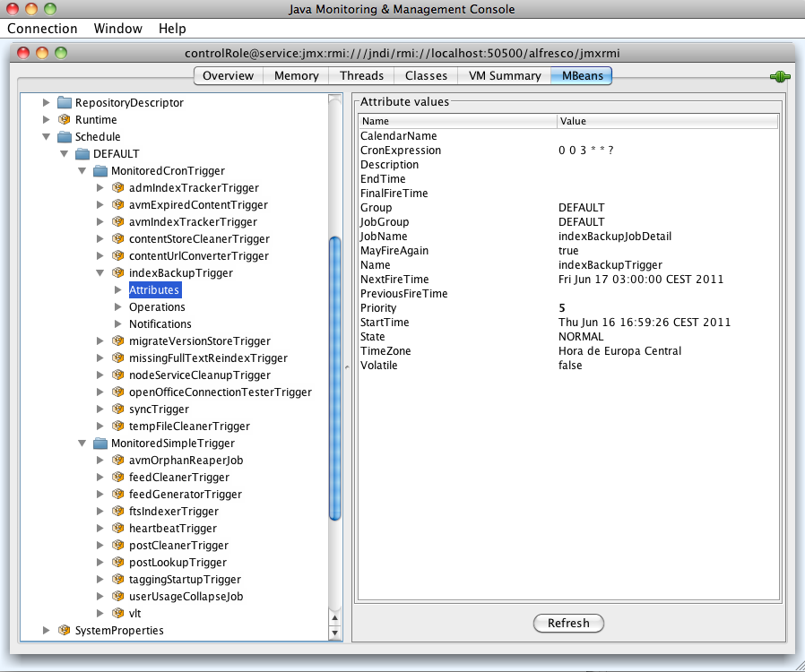Click the MonitoredSimpleTrigger folder icon
The height and width of the screenshot is (672, 805).
[x=100, y=443]
